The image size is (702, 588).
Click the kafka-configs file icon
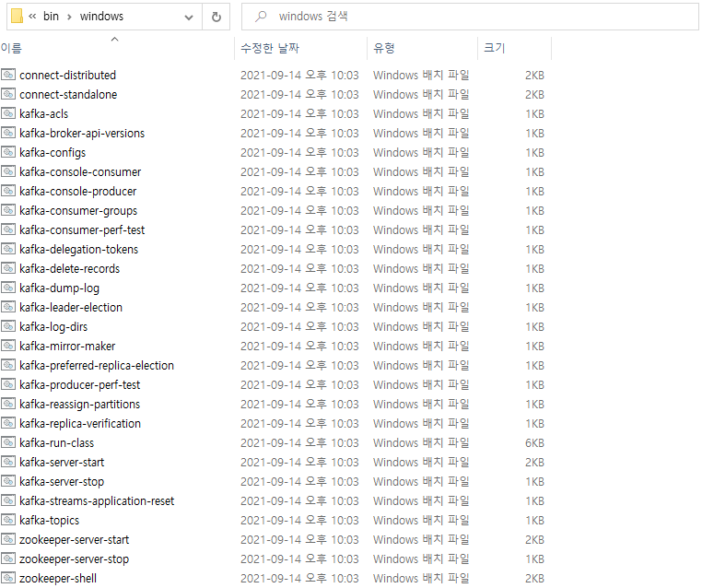pyautogui.click(x=8, y=152)
